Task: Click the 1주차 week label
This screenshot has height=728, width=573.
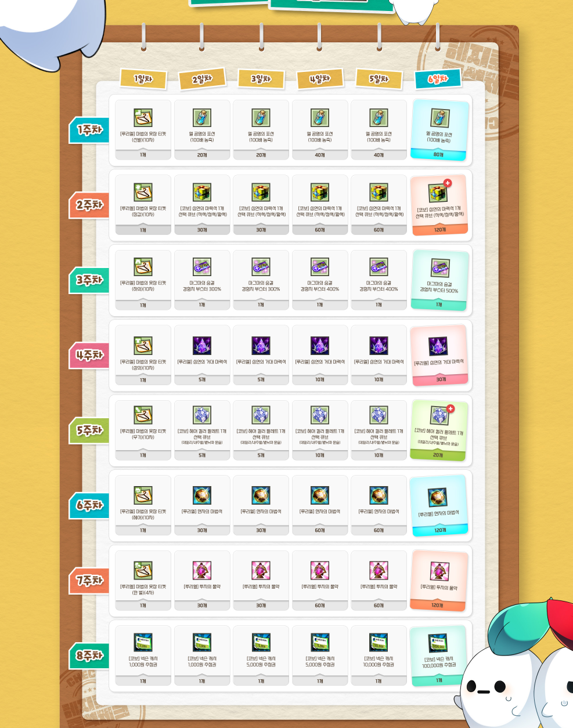Action: click(89, 130)
